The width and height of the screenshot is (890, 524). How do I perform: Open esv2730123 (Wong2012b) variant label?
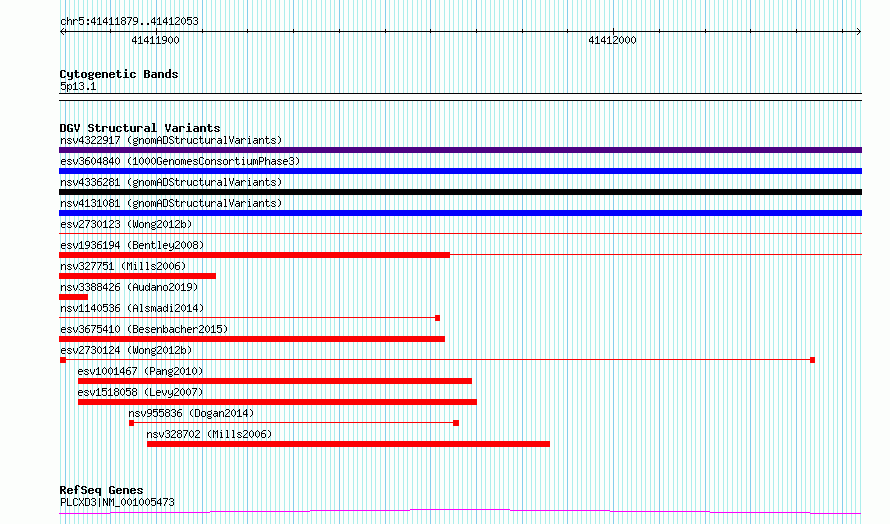126,224
